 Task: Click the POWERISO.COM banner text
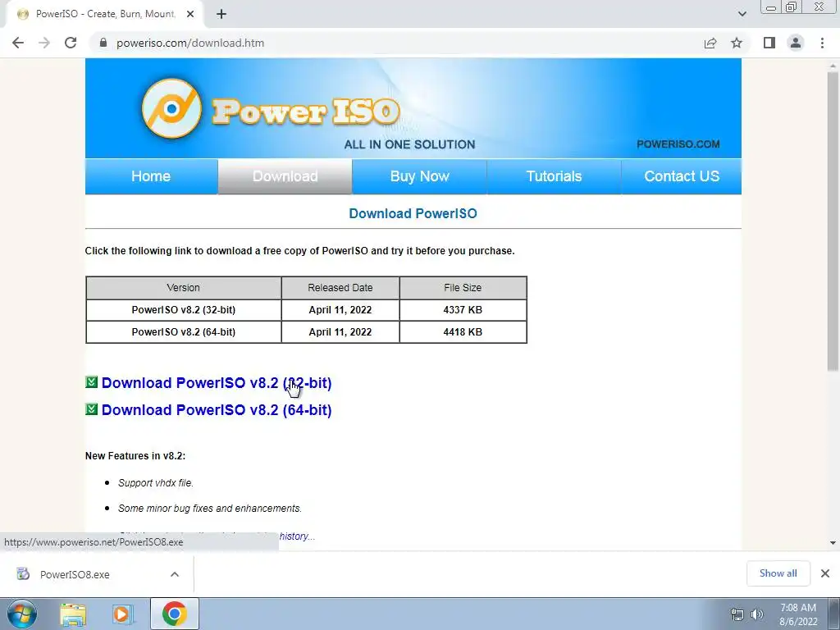click(678, 144)
